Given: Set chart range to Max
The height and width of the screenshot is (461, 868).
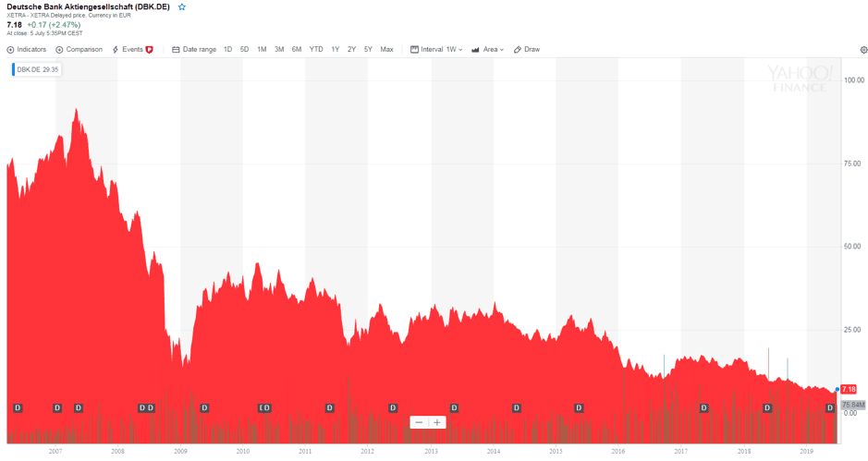Looking at the screenshot, I should (x=387, y=49).
